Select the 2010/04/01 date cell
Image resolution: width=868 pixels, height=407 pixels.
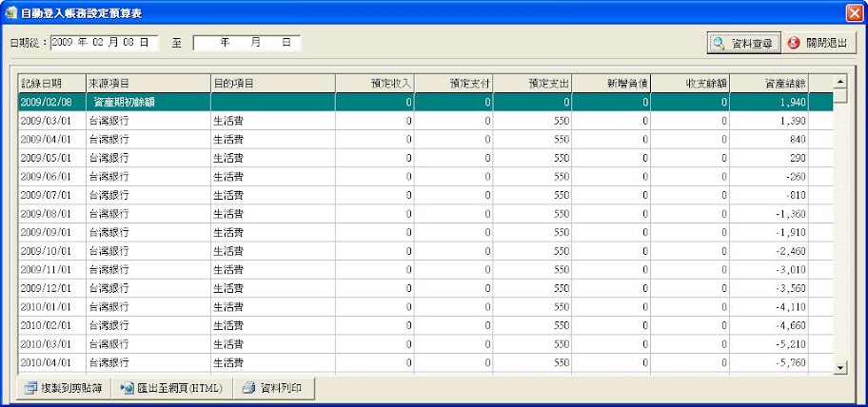(x=52, y=362)
